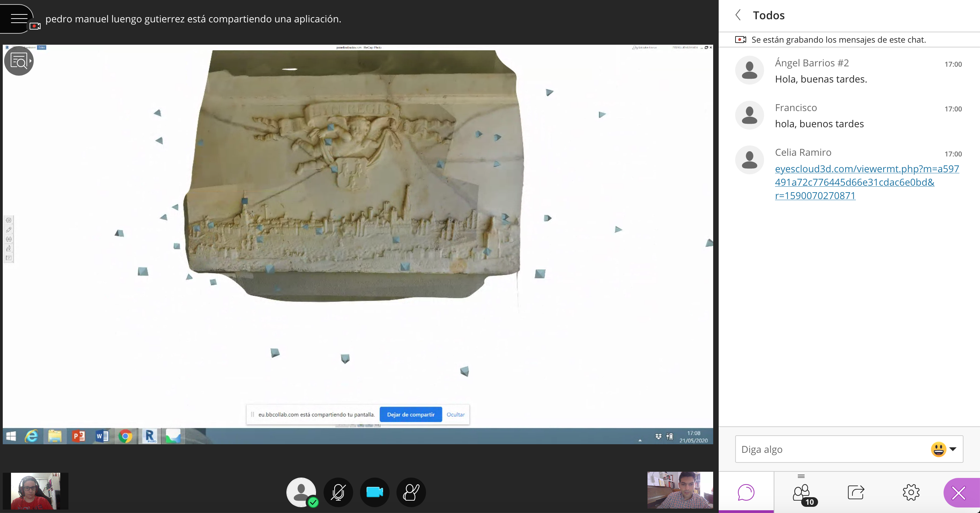Viewport: 980px width, 513px height.
Task: Open the shared content view controls
Action: [19, 61]
